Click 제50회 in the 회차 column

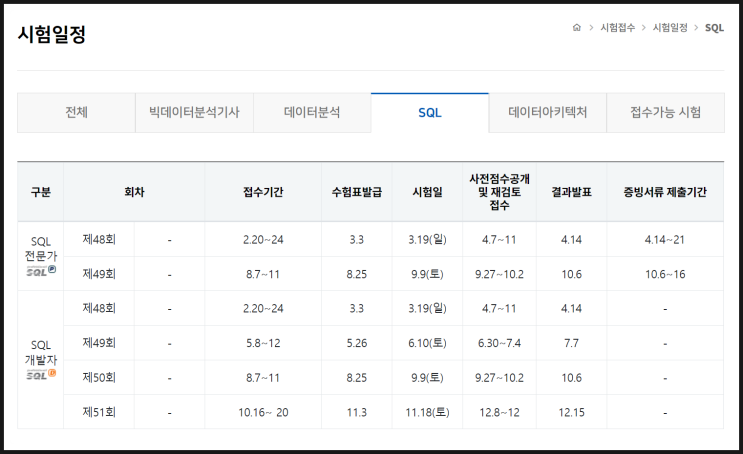pyautogui.click(x=99, y=378)
